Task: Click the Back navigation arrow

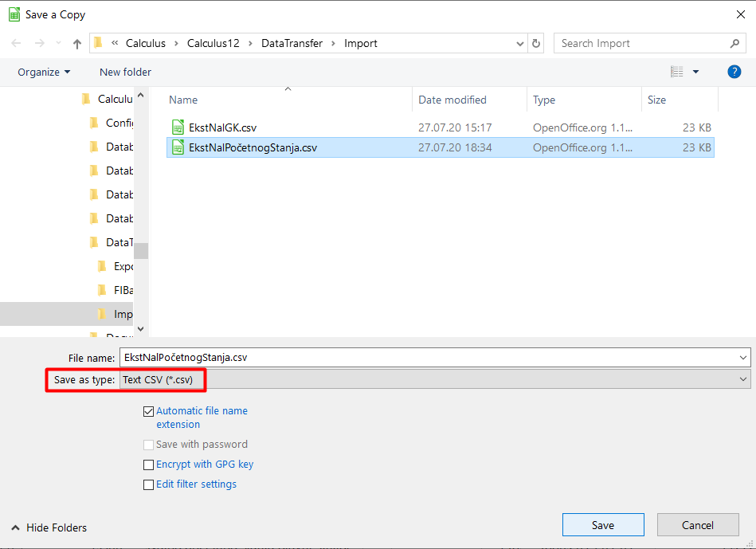Action: click(x=17, y=44)
